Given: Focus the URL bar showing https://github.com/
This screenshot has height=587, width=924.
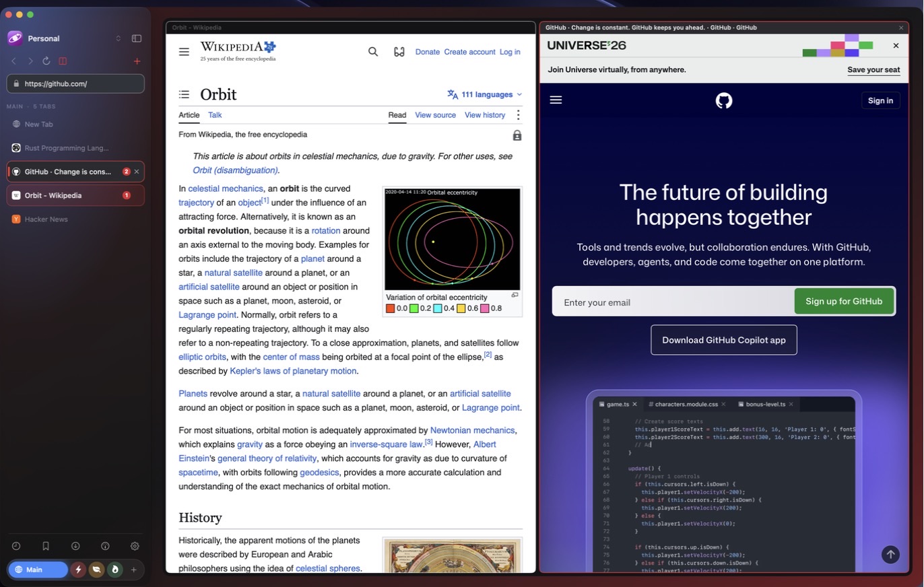Looking at the screenshot, I should [75, 83].
